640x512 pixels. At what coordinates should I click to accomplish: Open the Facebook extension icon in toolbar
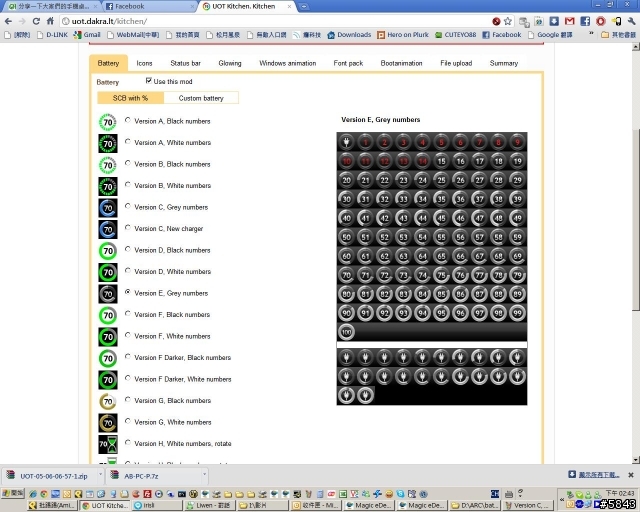pos(585,21)
